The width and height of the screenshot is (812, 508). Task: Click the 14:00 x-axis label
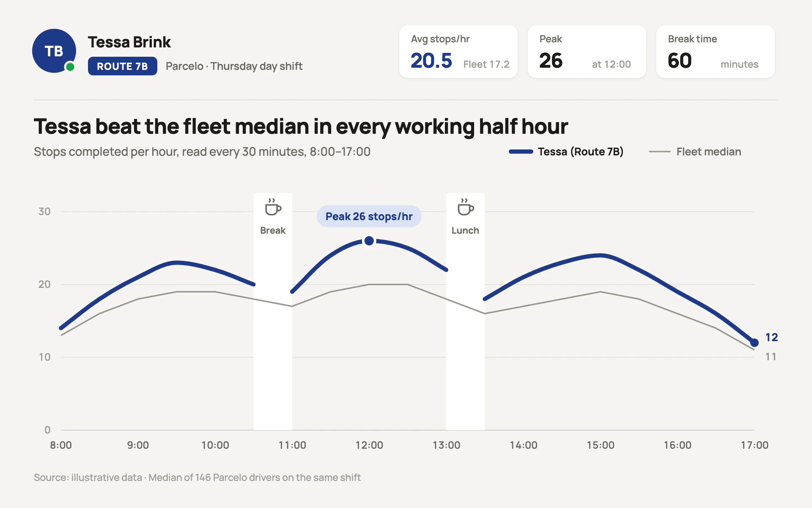[x=524, y=445]
